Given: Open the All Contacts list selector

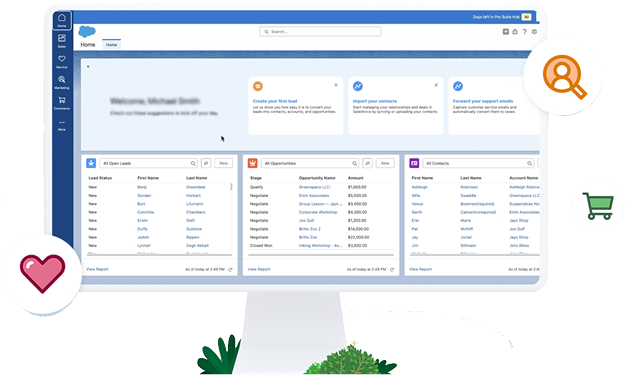Looking at the screenshot, I should [478, 163].
